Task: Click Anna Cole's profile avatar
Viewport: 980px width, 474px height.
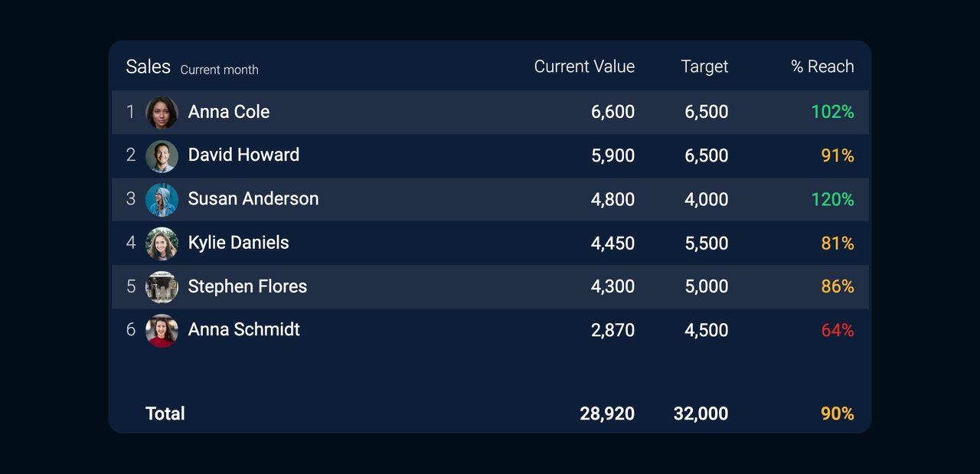Action: pos(162,113)
